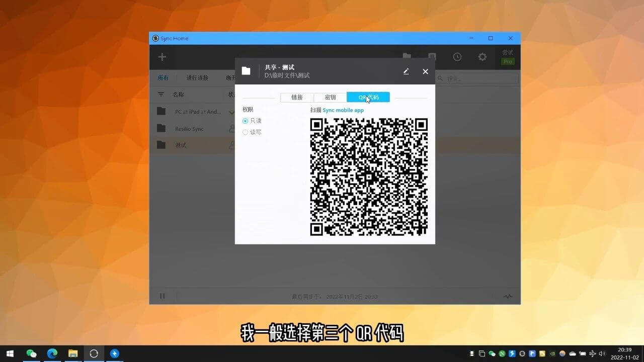Click the 所有 filter tab

tap(163, 78)
